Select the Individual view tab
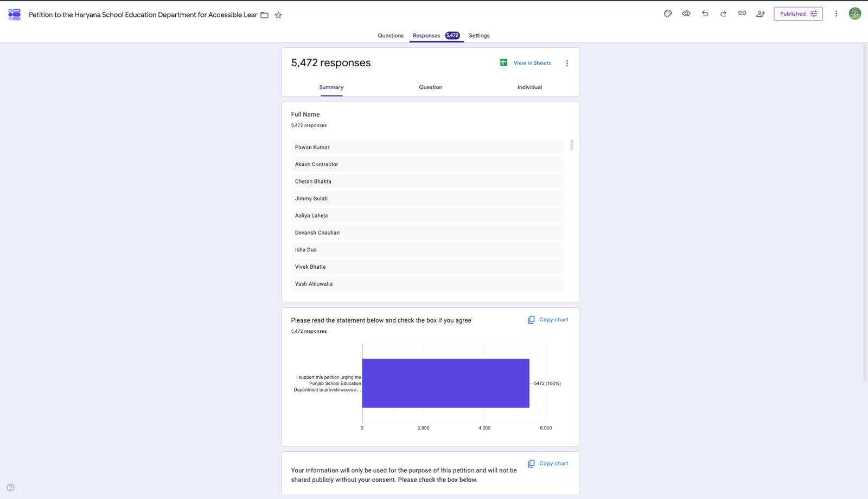This screenshot has height=499, width=868. pyautogui.click(x=529, y=87)
